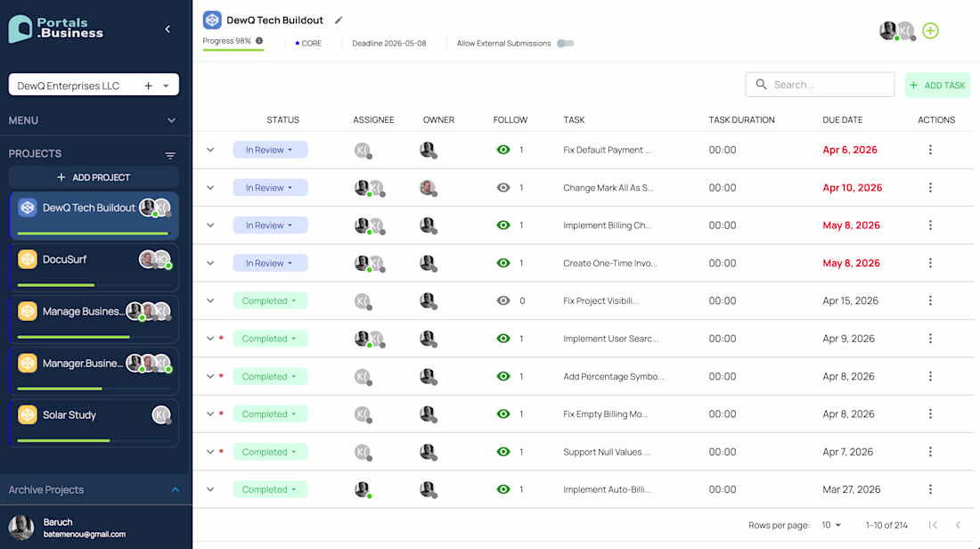
Task: Toggle follow eye for Implement User Search task
Action: [x=503, y=339]
